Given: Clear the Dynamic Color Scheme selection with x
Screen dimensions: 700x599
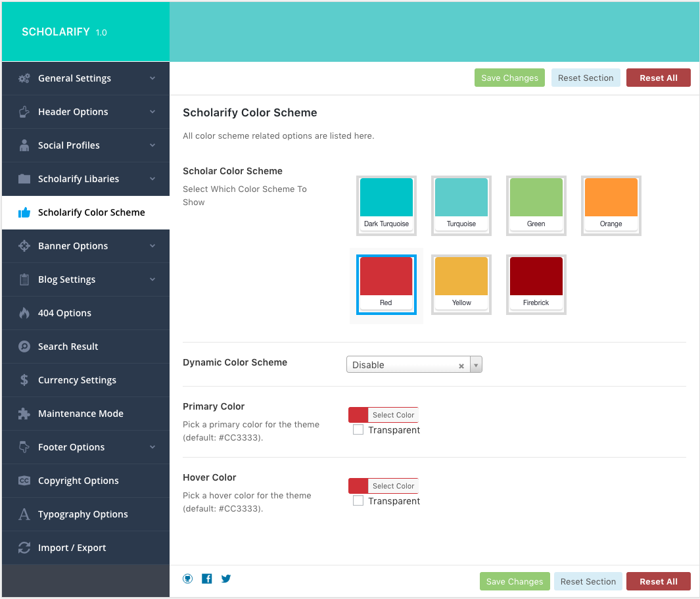Looking at the screenshot, I should pyautogui.click(x=461, y=366).
